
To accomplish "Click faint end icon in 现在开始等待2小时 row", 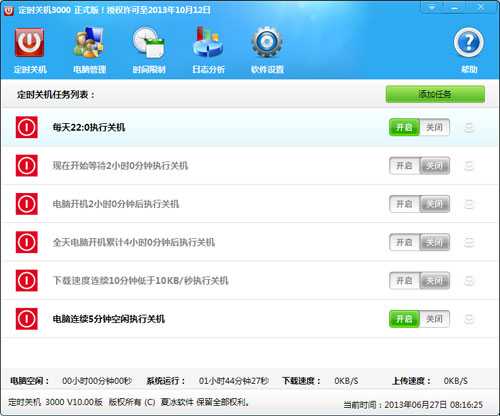I will pos(469,165).
